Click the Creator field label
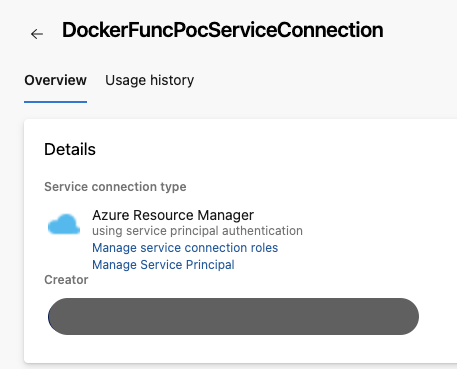457x369 pixels. coord(66,280)
